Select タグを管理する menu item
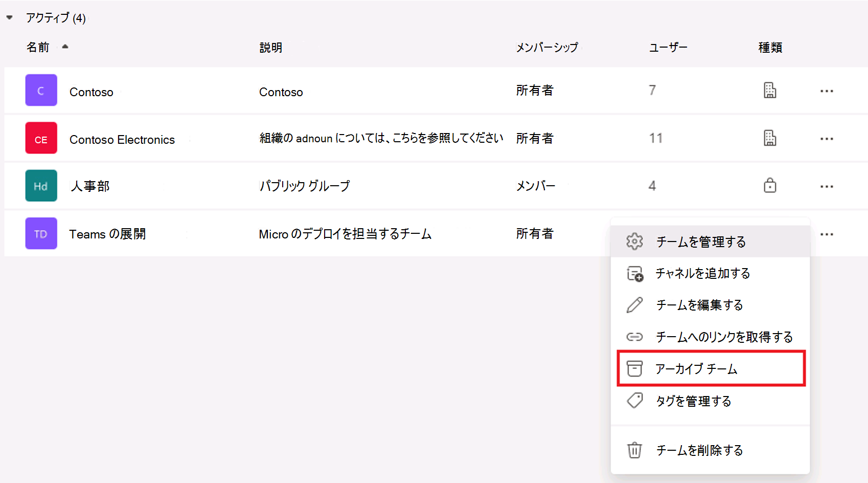Screen dimensions: 868x483 coord(711,401)
